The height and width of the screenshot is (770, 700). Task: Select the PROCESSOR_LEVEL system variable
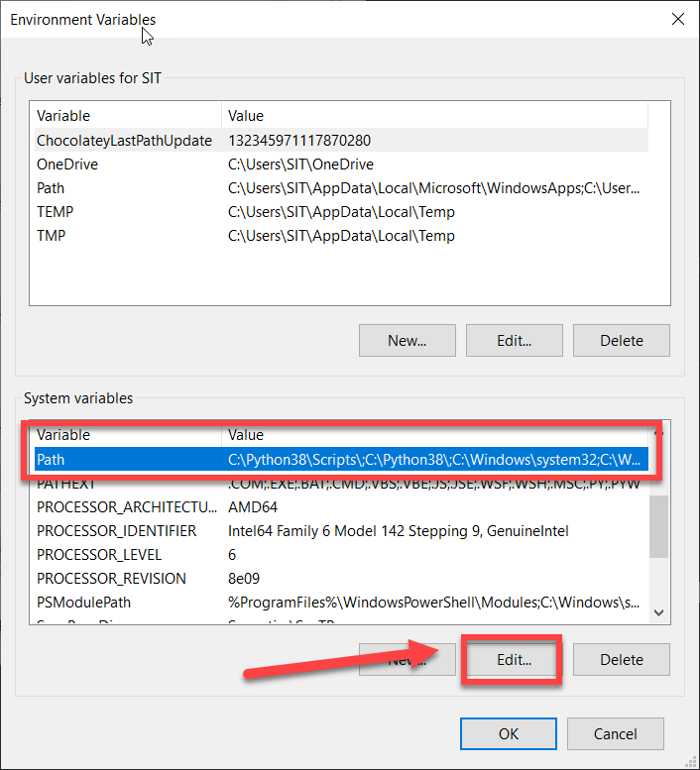click(341, 555)
